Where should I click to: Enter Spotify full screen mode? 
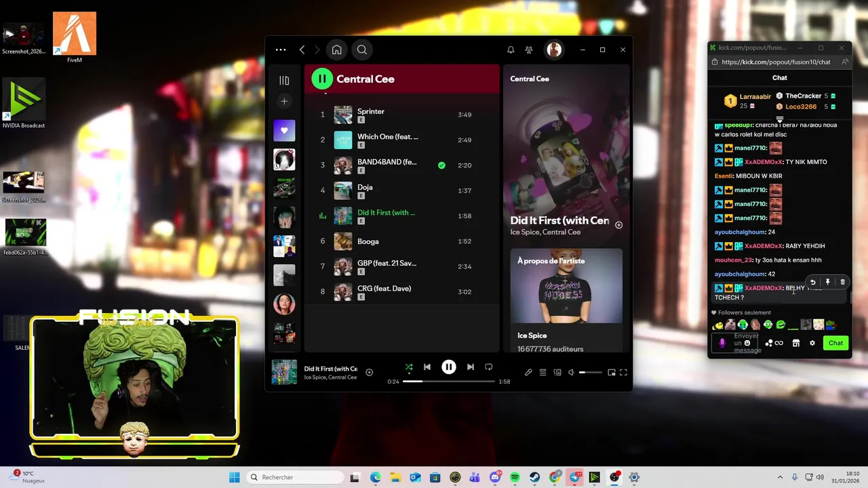pyautogui.click(x=624, y=372)
